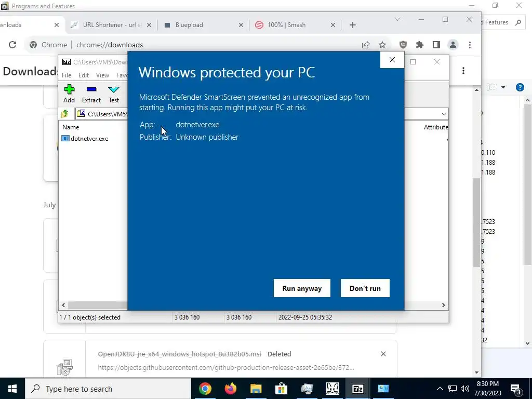The image size is (532, 399).
Task: Reload the Chrome page
Action: 12,45
